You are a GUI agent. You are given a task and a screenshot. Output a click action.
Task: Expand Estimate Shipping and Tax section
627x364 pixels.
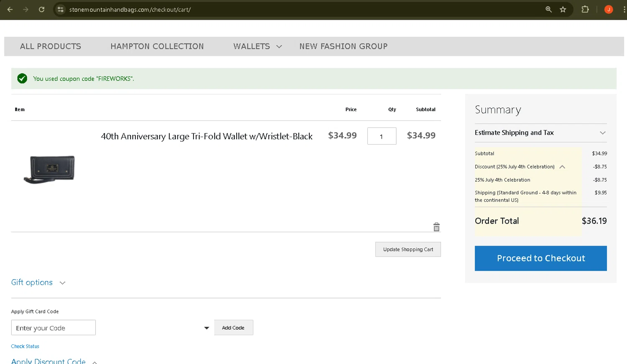point(602,133)
